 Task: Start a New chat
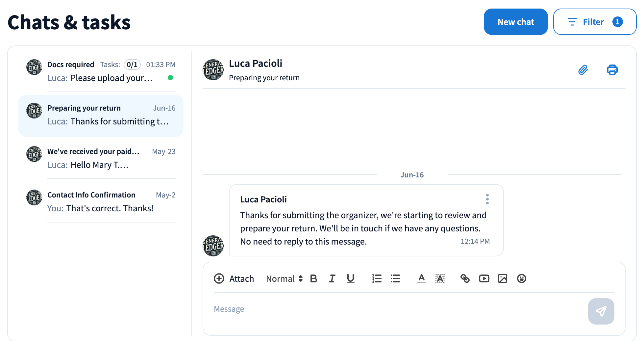(x=515, y=22)
